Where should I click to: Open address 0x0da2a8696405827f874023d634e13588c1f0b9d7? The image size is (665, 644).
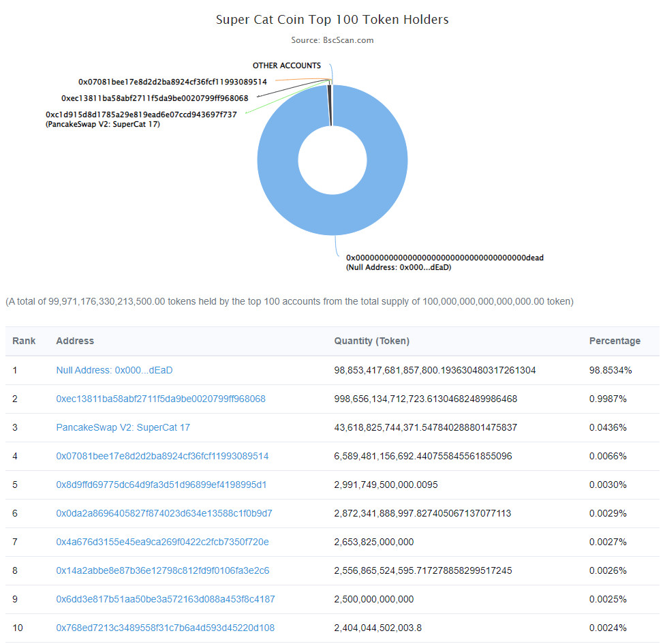(164, 513)
